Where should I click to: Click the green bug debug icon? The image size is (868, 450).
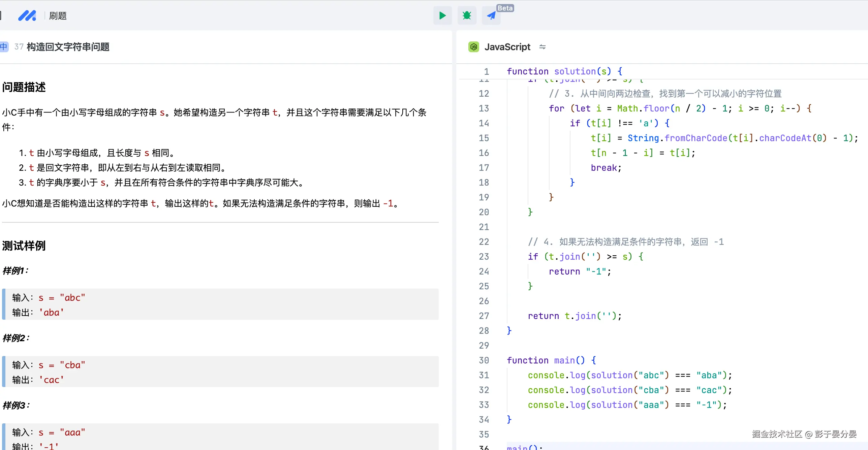pos(467,15)
